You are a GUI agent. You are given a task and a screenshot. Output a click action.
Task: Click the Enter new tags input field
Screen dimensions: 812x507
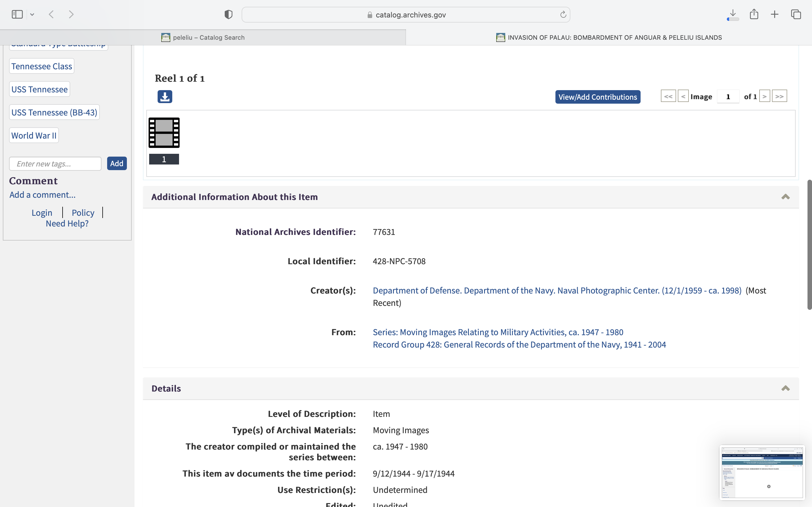click(55, 164)
